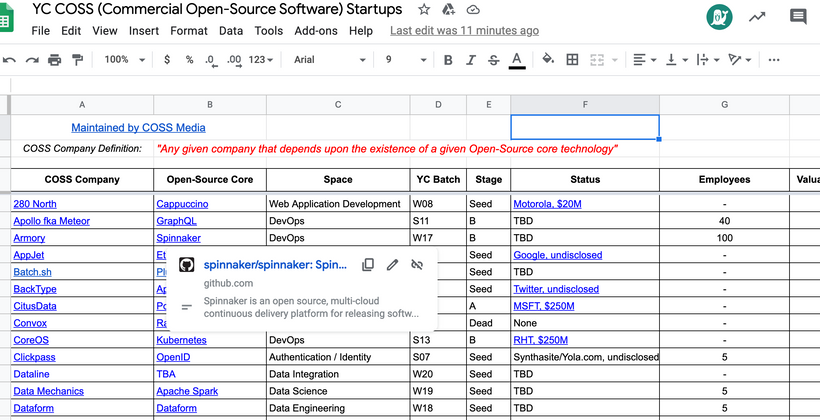The height and width of the screenshot is (420, 820).
Task: Open the text rotation dropdown
Action: [740, 60]
